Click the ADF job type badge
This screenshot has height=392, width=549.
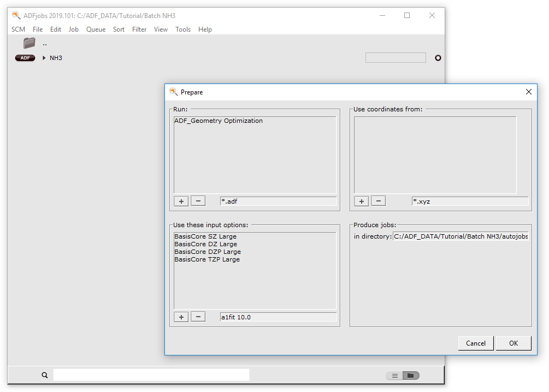(25, 57)
